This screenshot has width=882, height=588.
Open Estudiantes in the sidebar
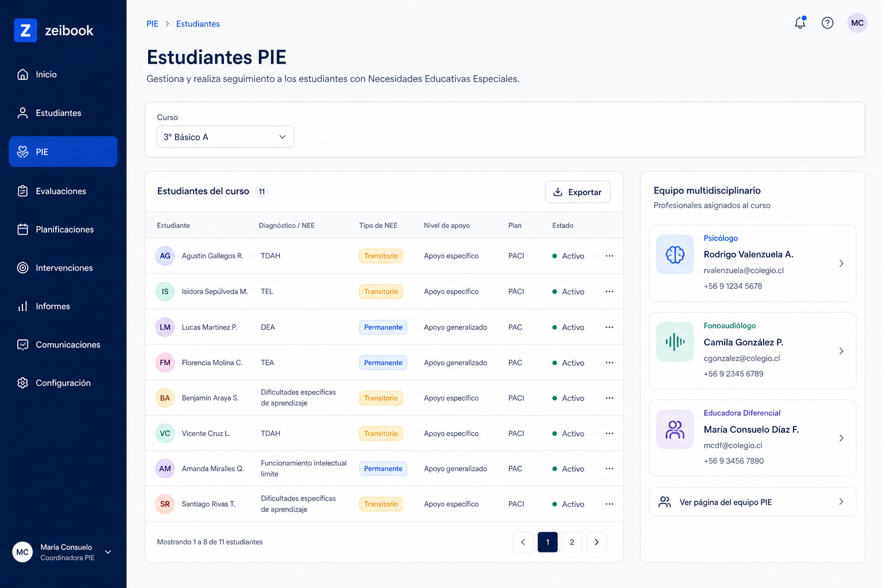pos(63,113)
